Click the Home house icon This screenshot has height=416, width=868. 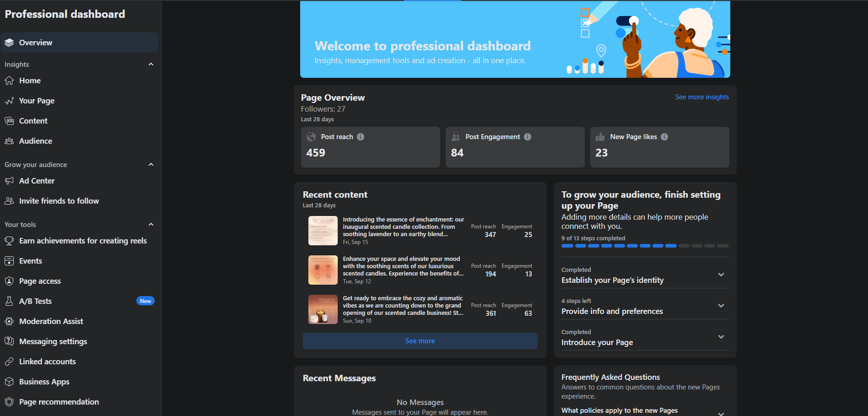9,81
